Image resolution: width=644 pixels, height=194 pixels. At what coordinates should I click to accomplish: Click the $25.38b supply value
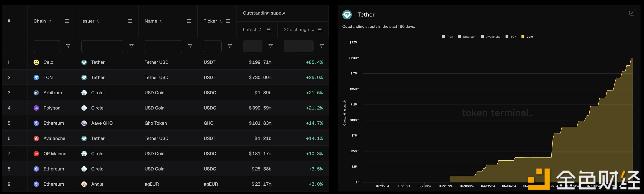pos(262,169)
